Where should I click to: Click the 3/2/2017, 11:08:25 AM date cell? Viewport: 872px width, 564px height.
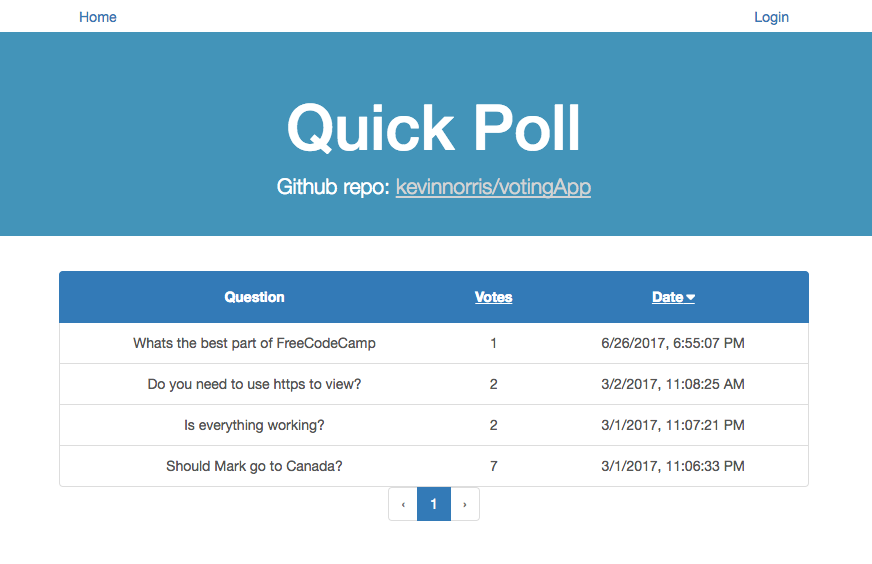[673, 384]
